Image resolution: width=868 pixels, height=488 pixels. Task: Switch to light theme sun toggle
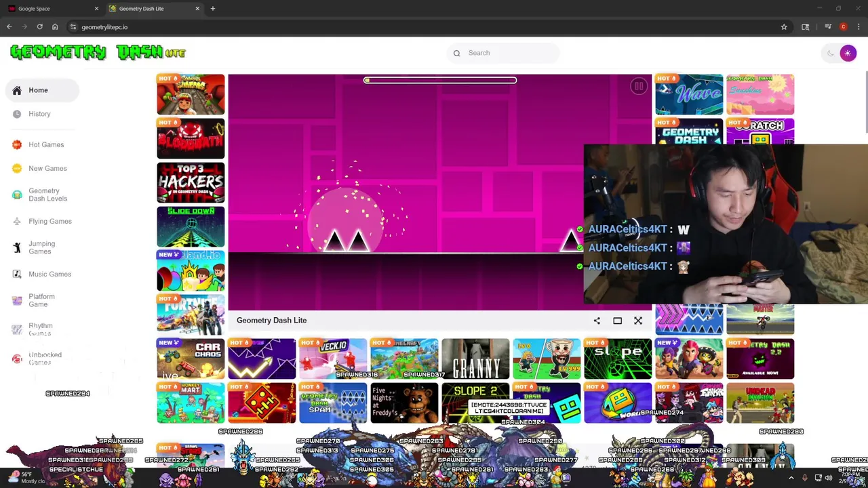[x=848, y=53]
